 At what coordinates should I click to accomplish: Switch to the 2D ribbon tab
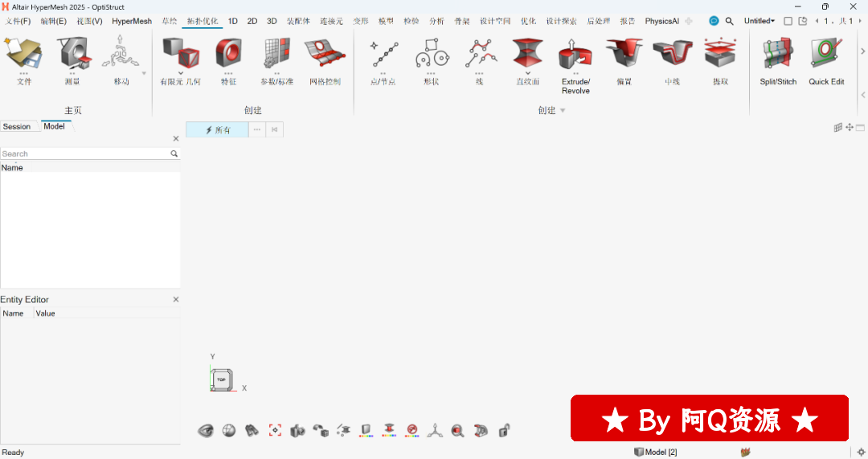pos(252,21)
